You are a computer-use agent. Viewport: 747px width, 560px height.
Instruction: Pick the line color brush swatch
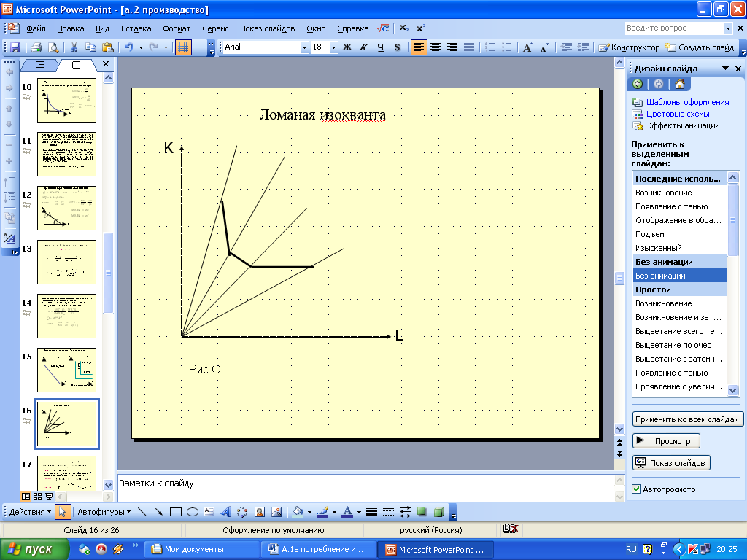322,512
